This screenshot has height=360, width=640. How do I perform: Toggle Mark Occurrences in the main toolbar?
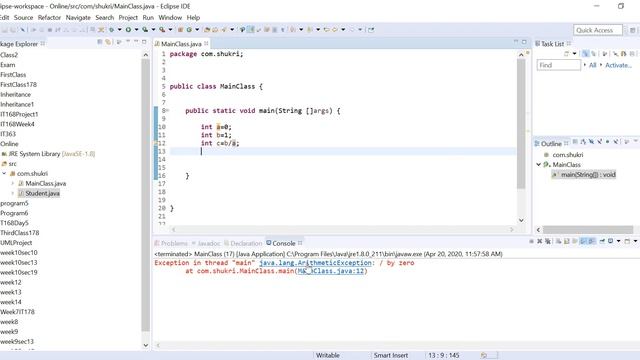pos(250,29)
